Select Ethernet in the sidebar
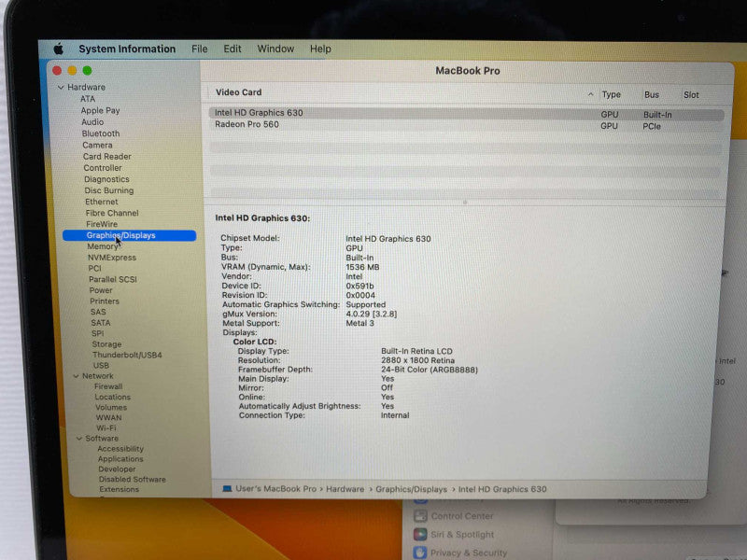The image size is (747, 560). pyautogui.click(x=102, y=202)
